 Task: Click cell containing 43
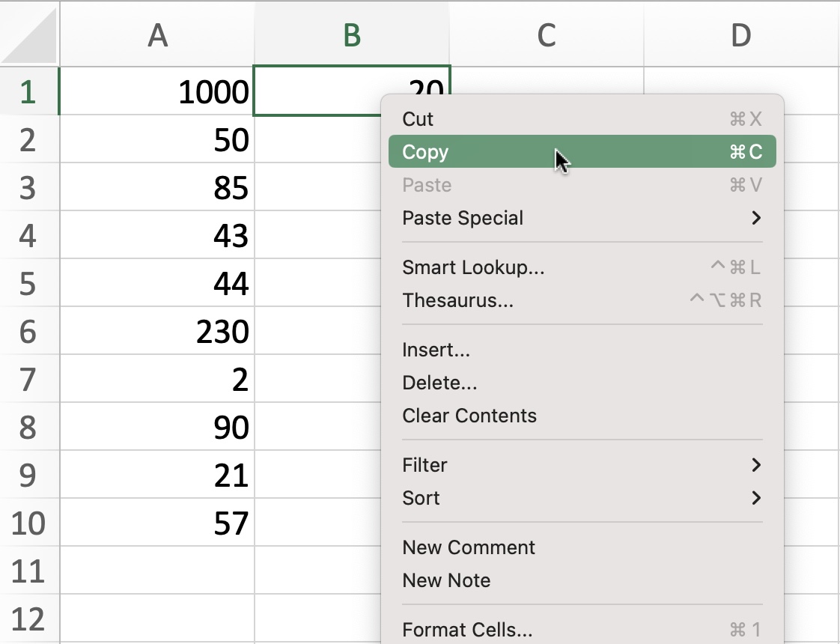[157, 235]
